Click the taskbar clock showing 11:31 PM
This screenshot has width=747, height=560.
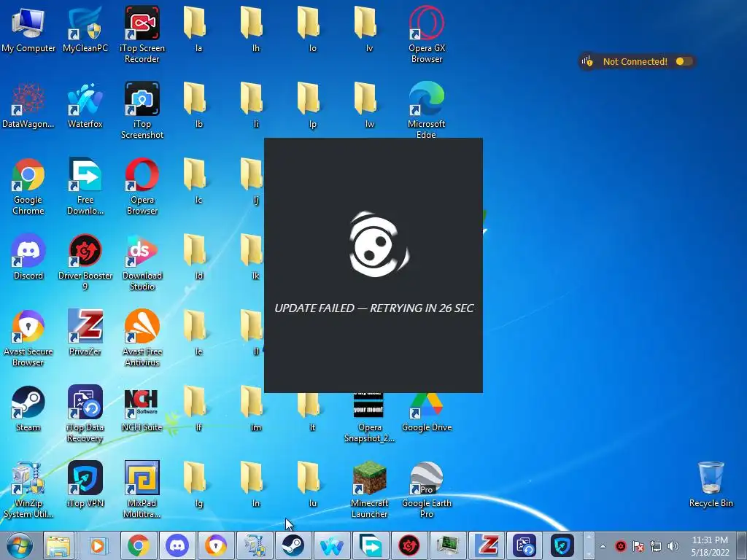click(710, 545)
